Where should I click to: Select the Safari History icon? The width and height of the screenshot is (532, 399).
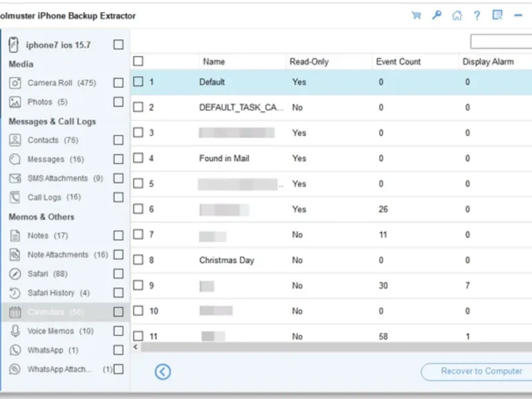[15, 293]
